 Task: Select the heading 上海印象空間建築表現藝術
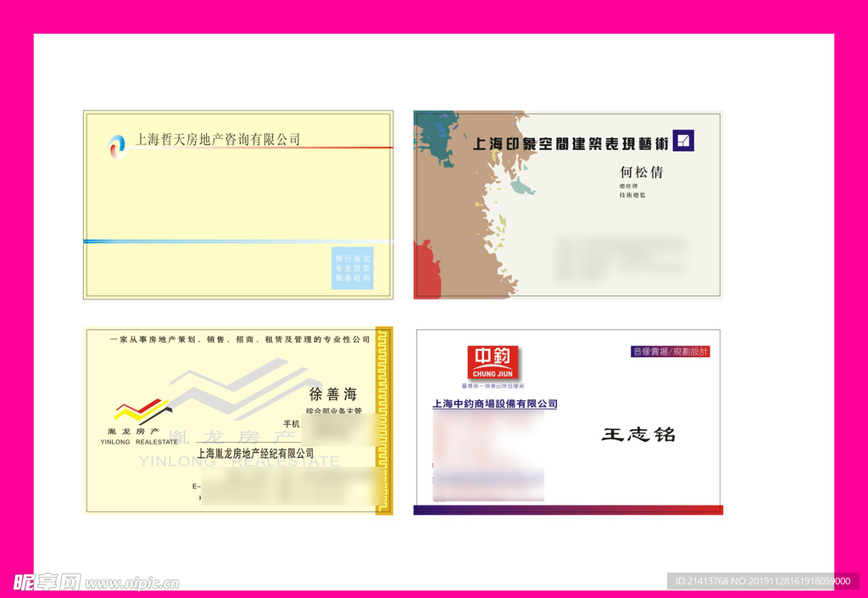(570, 143)
